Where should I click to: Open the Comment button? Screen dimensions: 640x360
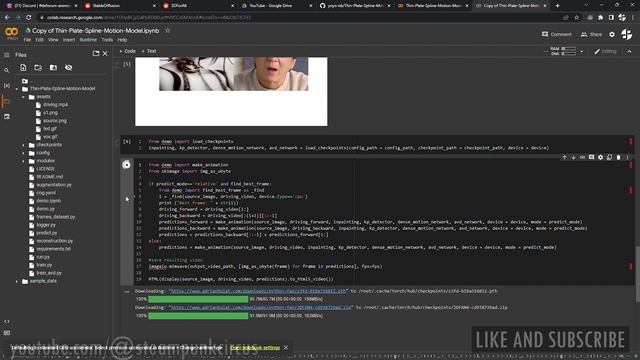tap(557, 34)
